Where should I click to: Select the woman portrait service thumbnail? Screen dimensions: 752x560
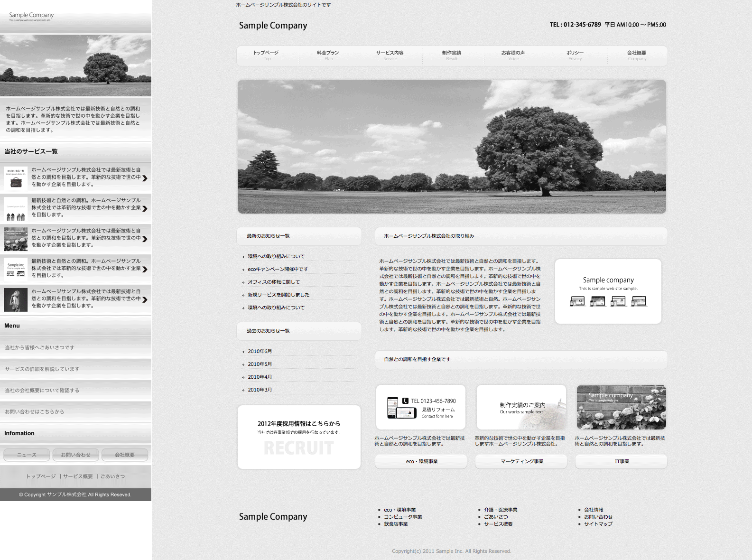tap(16, 299)
